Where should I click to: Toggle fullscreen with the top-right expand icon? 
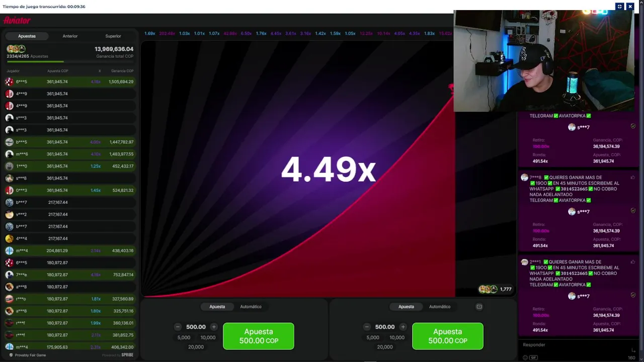[619, 7]
